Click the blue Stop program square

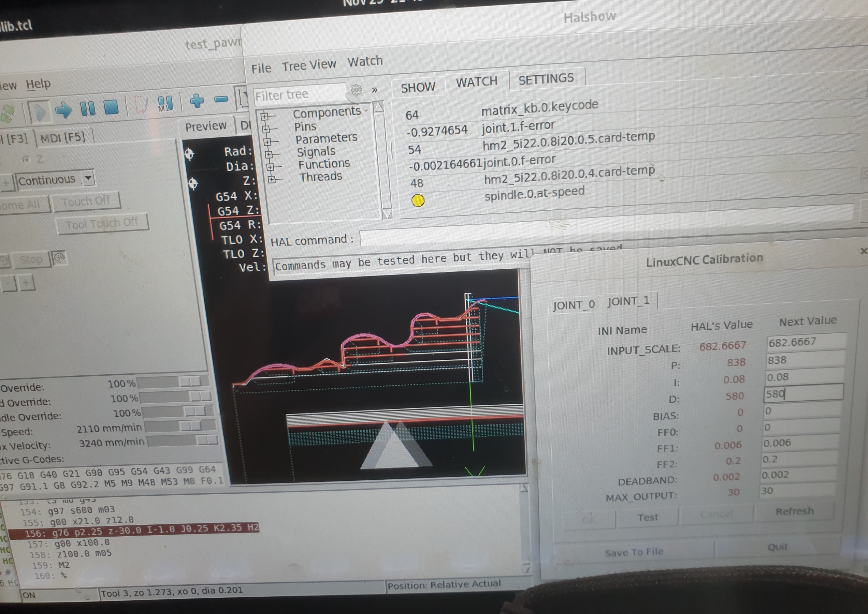coord(111,107)
